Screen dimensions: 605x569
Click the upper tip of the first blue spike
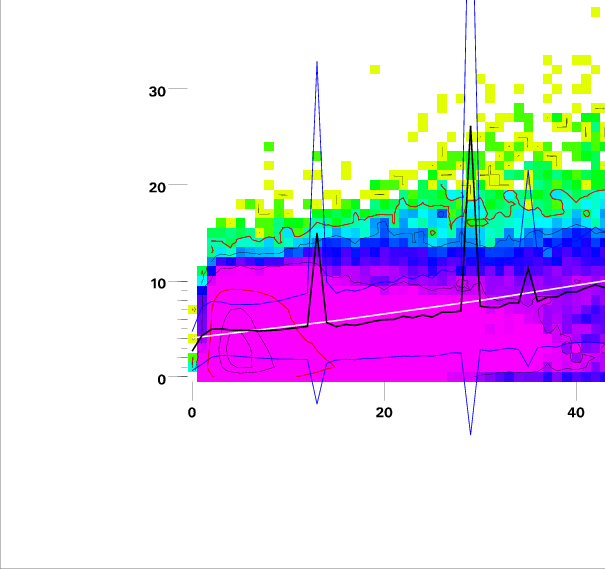tap(317, 62)
